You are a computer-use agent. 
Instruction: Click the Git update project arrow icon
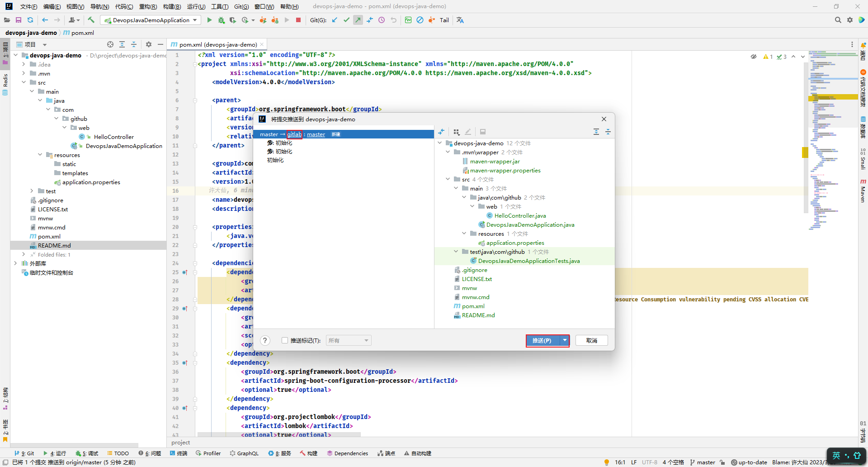pyautogui.click(x=335, y=20)
